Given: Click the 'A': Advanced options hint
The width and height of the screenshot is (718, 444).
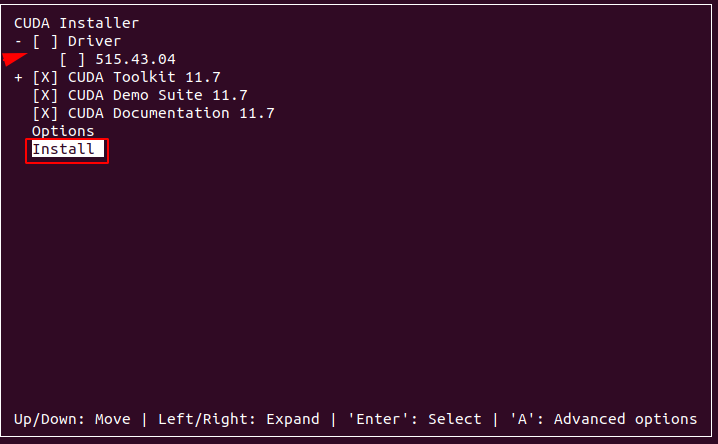Looking at the screenshot, I should point(604,419).
